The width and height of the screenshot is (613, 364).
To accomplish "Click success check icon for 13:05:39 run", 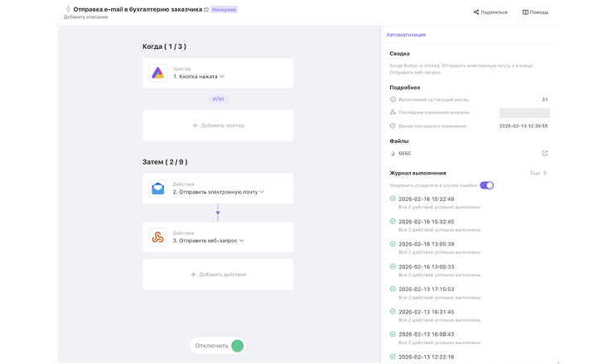I will [393, 244].
